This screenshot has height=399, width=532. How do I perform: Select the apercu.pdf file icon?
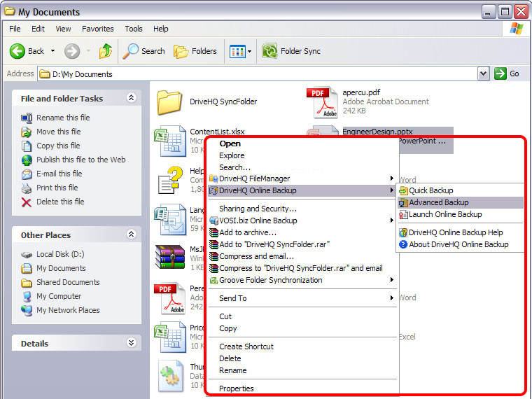point(321,101)
